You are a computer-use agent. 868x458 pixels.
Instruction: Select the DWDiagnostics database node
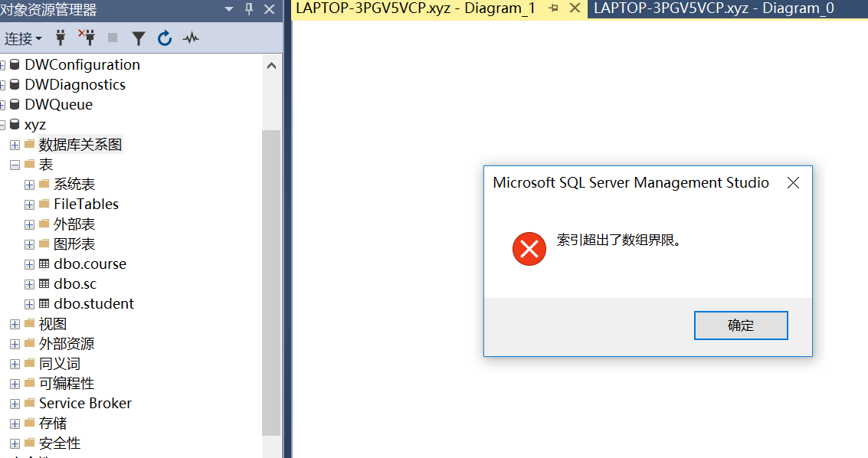pyautogui.click(x=75, y=84)
